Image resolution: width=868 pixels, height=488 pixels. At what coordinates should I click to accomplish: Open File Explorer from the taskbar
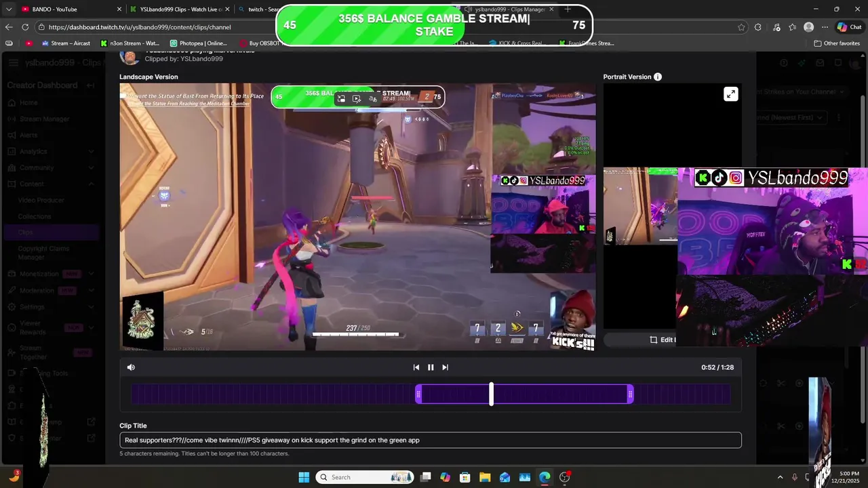pos(485,477)
